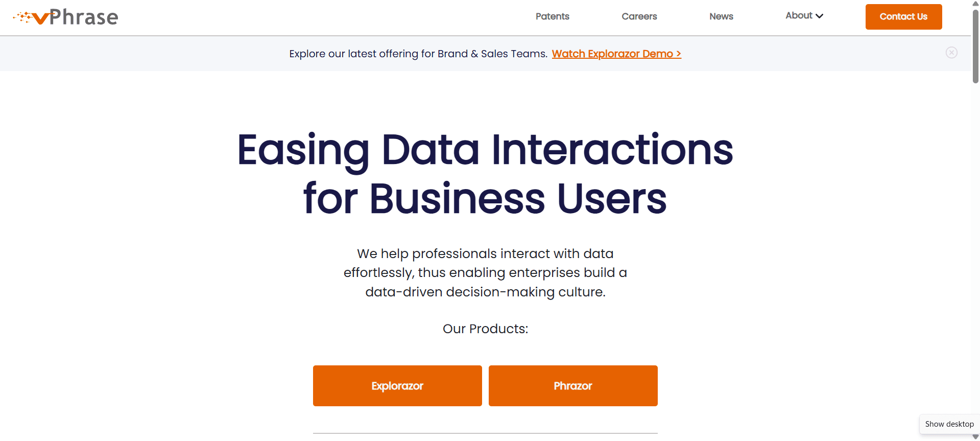
Task: Click the horizontal divider below product buttons
Action: point(485,433)
